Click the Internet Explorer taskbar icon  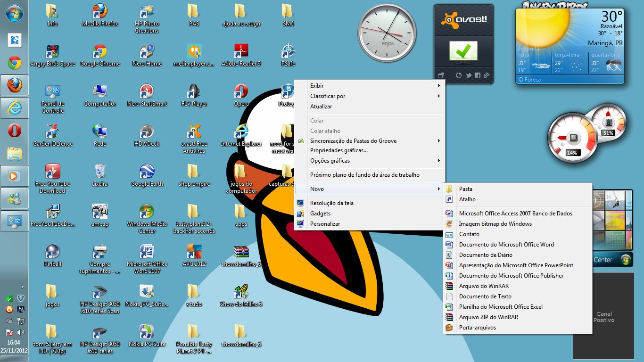pos(15,108)
